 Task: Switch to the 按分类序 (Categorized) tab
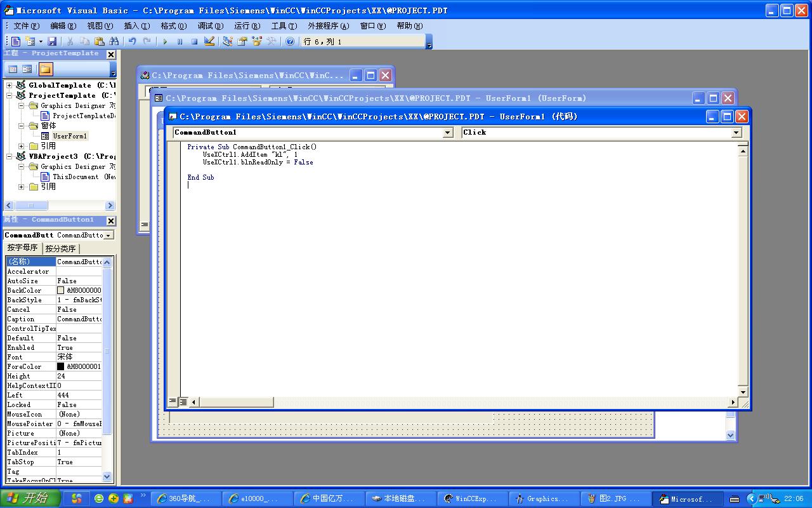click(60, 248)
